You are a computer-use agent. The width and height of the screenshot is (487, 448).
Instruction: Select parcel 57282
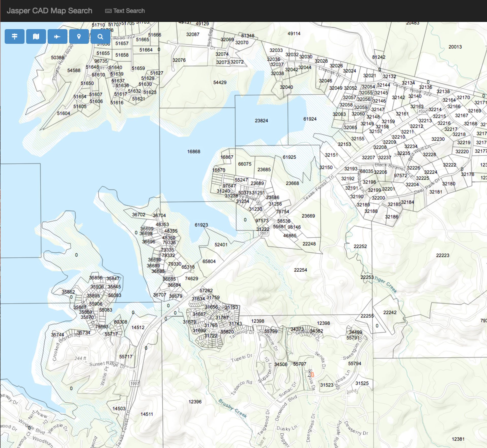pyautogui.click(x=206, y=291)
